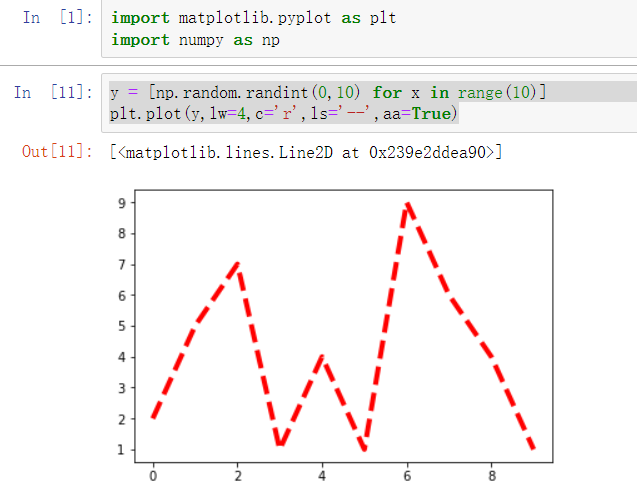637x499 pixels.
Task: Click the 'plt.plot(y,lw=4...' code line
Action: tap(284, 114)
